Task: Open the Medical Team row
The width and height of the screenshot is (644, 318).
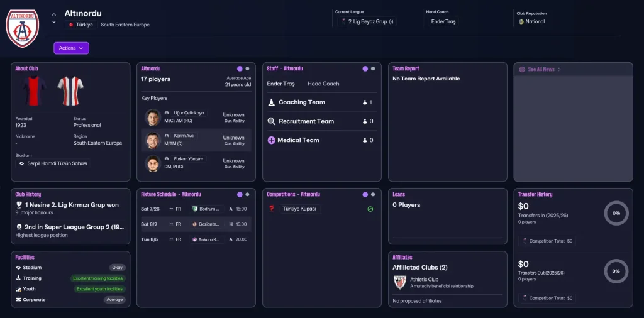Action: 322,140
